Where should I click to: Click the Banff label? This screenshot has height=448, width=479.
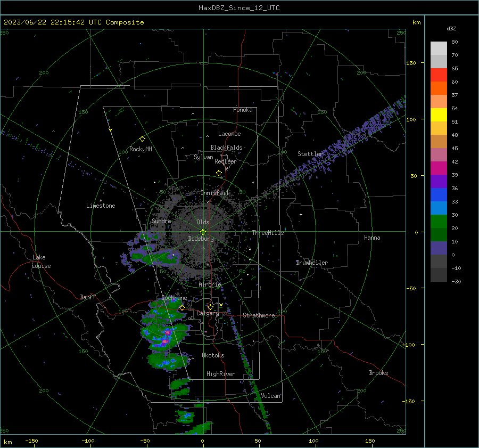88,297
